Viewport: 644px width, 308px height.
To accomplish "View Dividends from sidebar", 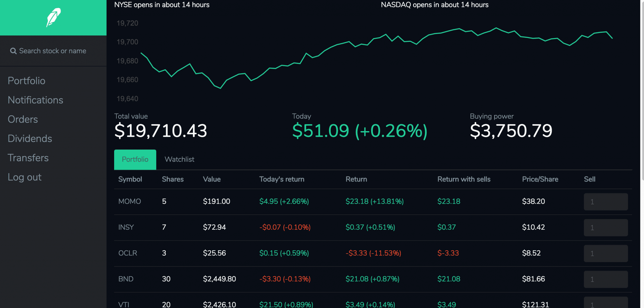I will 30,139.
